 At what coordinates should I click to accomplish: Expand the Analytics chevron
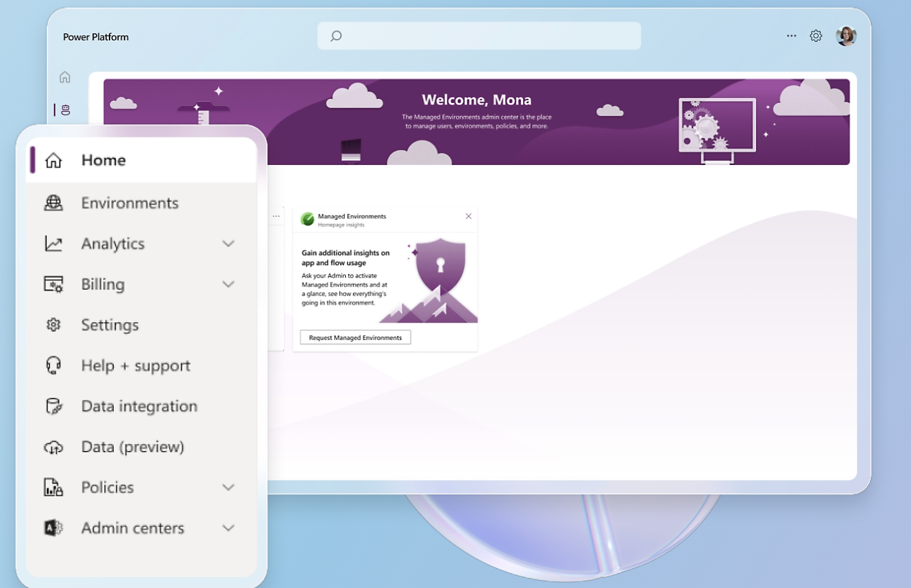[228, 244]
